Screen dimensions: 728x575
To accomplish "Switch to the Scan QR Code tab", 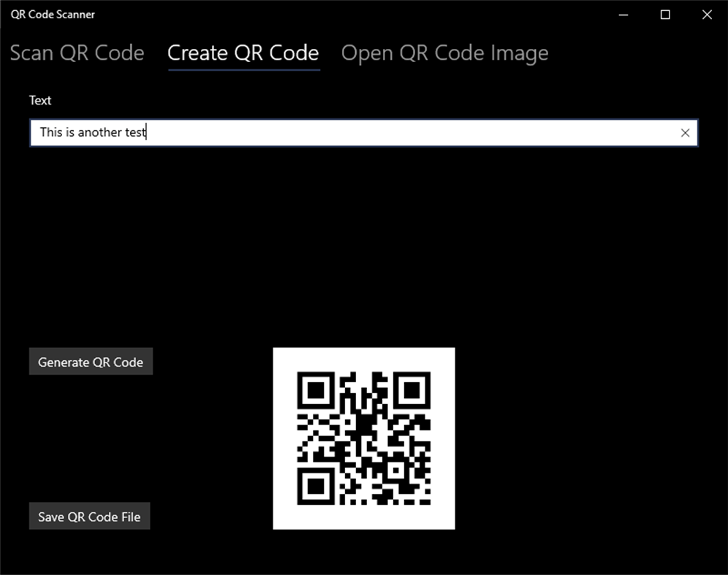I will point(77,53).
